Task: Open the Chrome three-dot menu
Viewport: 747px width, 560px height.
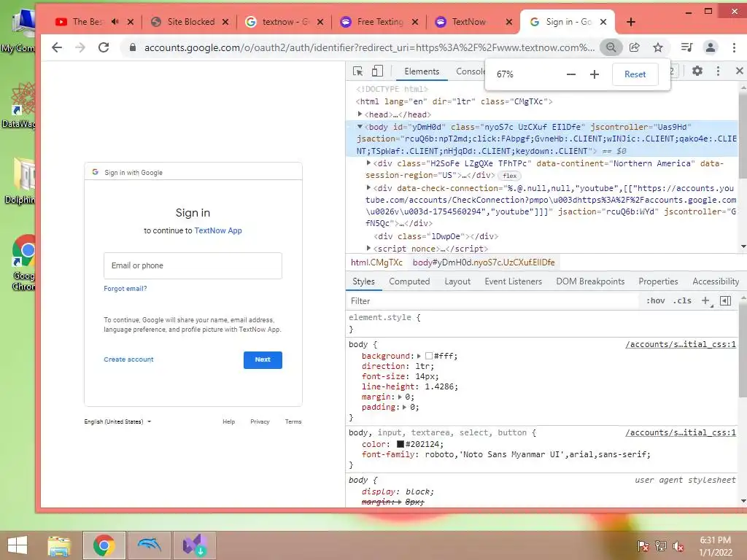Action: tap(734, 47)
